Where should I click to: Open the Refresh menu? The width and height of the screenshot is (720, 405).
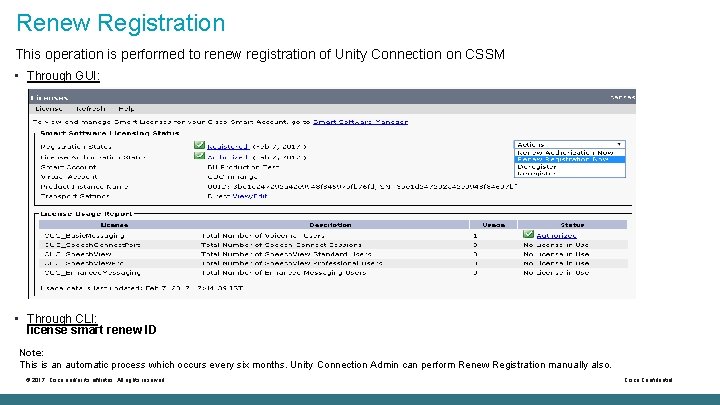(x=90, y=109)
